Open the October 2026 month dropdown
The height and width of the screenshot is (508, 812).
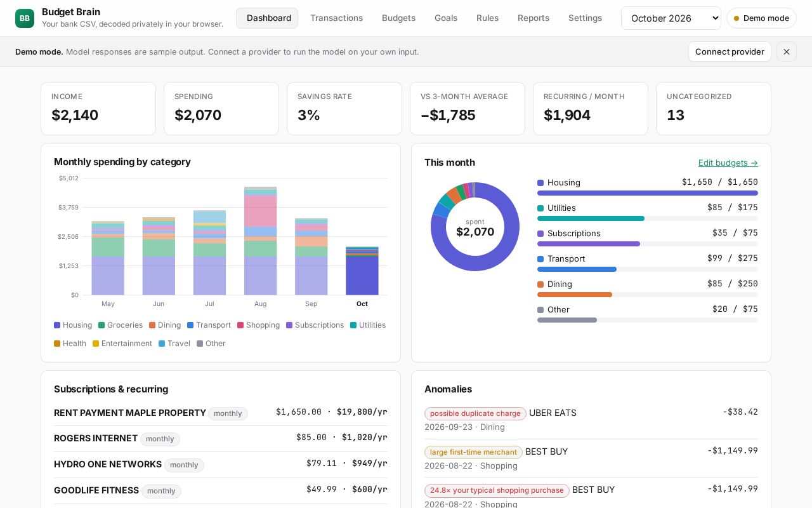(x=671, y=18)
